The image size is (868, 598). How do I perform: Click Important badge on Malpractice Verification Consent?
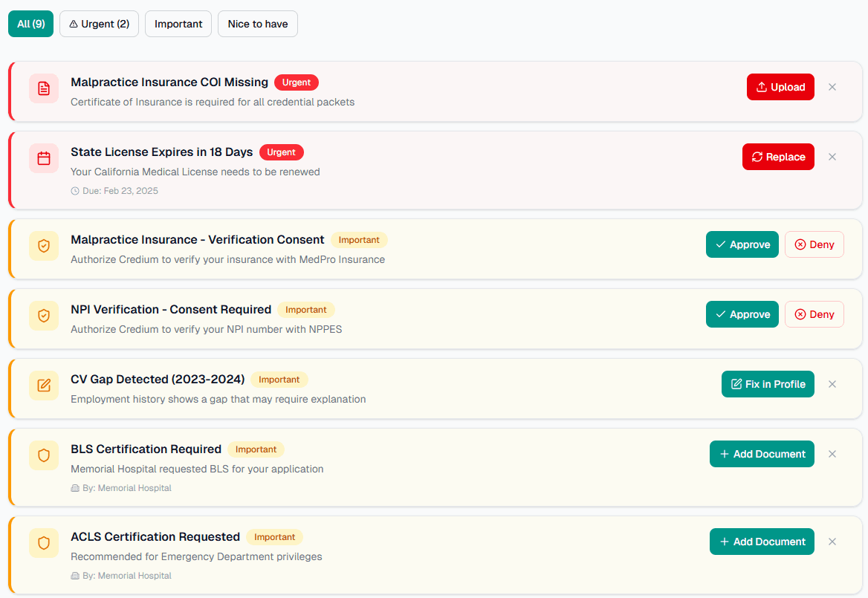[359, 239]
